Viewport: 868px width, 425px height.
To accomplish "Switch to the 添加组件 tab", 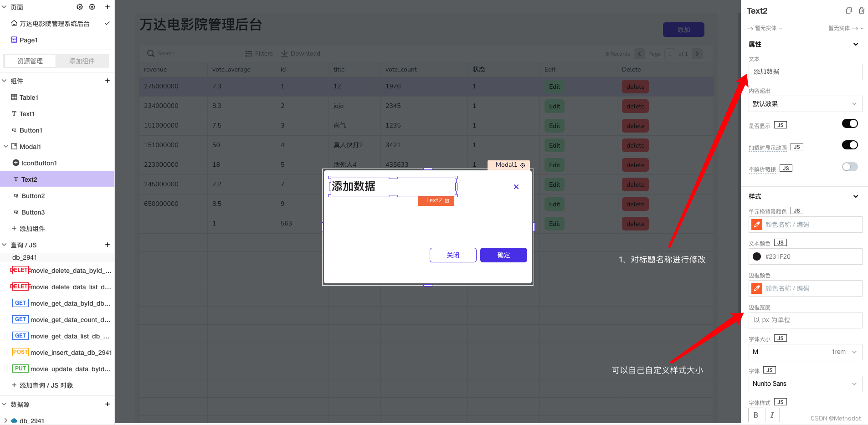I will pos(82,61).
